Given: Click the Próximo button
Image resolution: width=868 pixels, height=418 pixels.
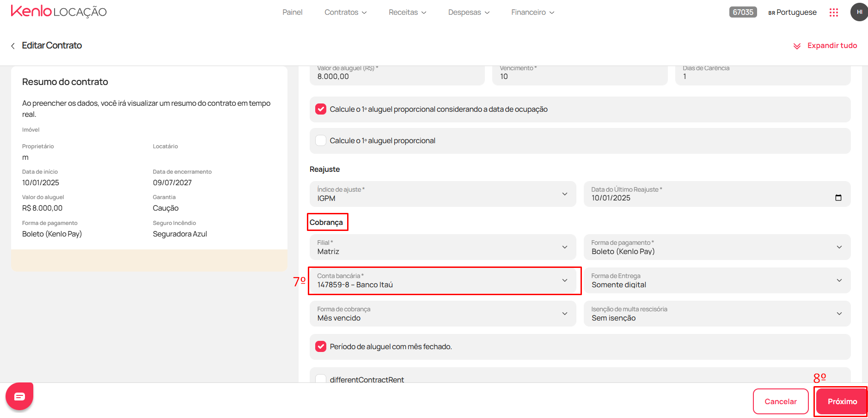Looking at the screenshot, I should tap(842, 401).
